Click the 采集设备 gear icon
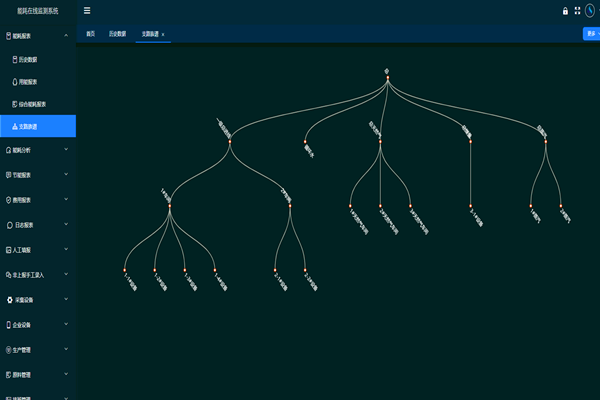 click(x=9, y=299)
